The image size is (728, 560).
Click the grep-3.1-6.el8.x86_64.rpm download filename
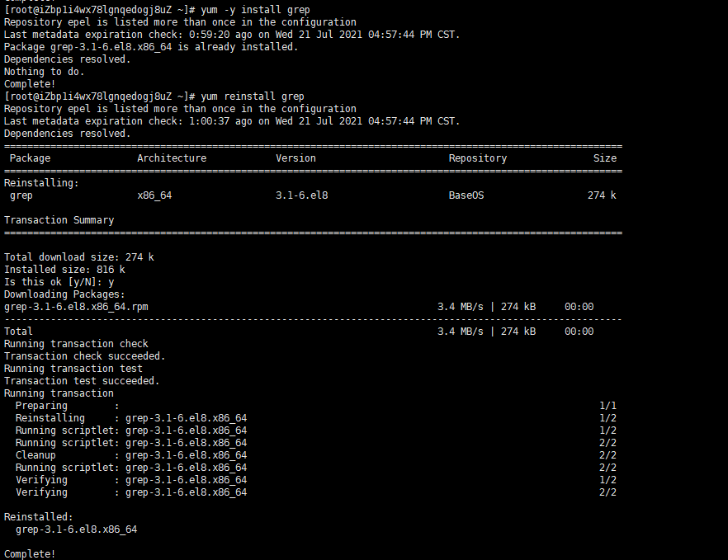(76, 307)
